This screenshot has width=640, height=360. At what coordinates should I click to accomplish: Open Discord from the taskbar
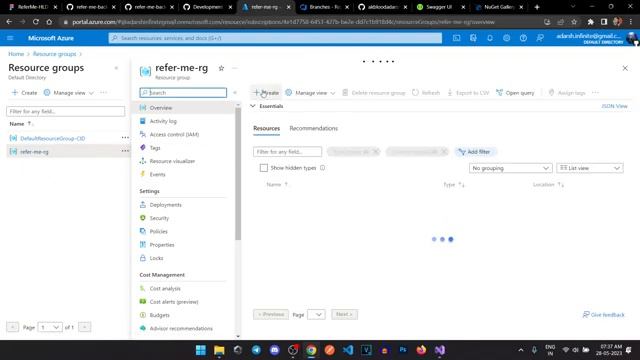coord(275,350)
